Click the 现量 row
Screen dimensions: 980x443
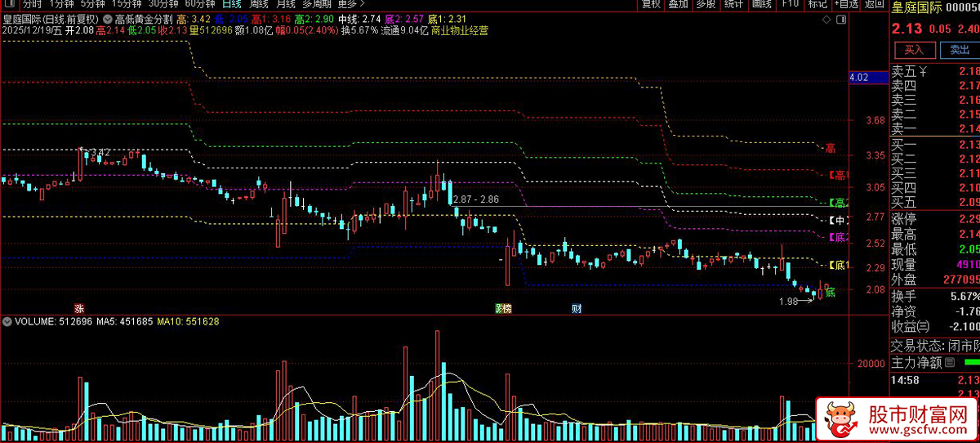935,265
